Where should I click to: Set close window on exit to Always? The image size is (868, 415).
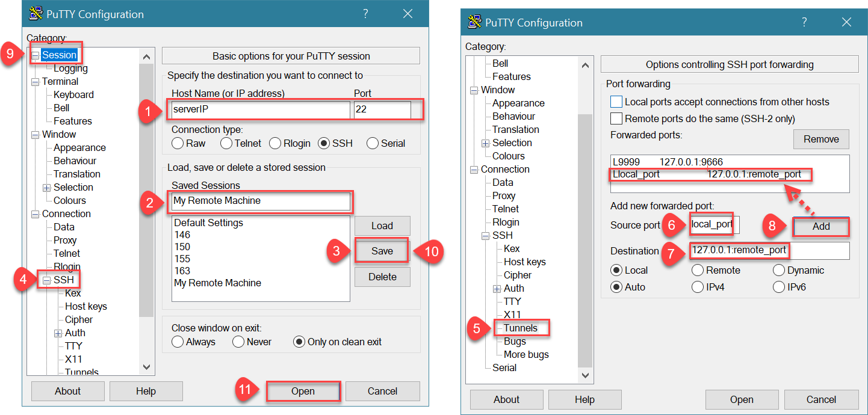(178, 342)
